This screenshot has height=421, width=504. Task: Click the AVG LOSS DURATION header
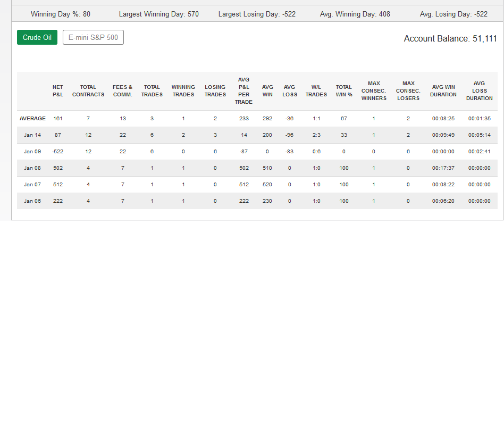point(479,91)
